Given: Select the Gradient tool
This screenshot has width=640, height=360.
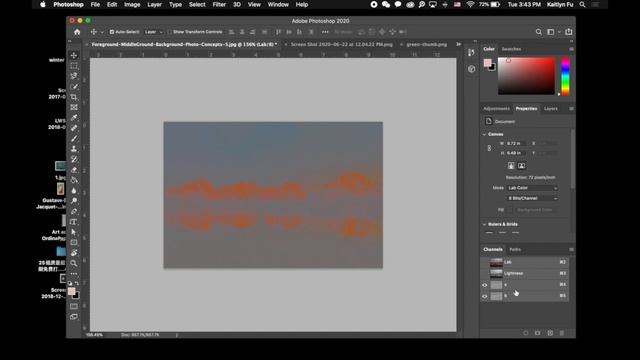Looking at the screenshot, I should [74, 180].
